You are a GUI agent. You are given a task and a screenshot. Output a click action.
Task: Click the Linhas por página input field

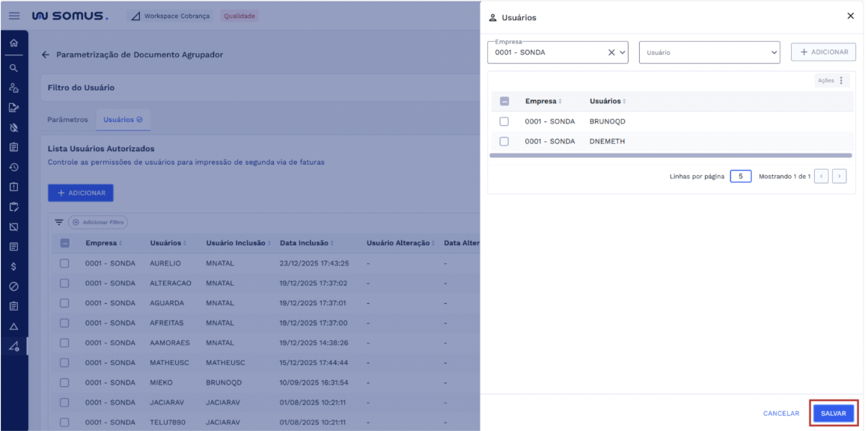740,177
